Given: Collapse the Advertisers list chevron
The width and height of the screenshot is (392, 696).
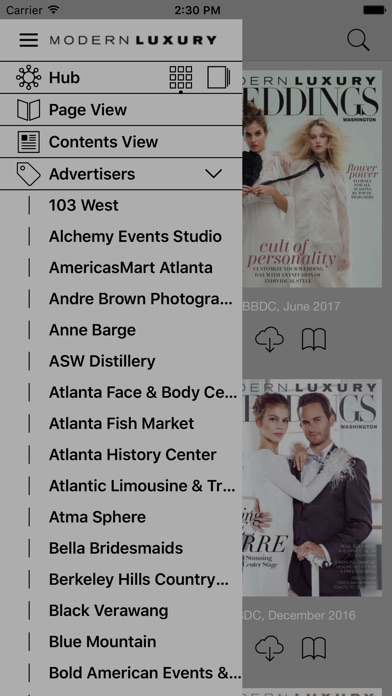Looking at the screenshot, I should point(214,174).
